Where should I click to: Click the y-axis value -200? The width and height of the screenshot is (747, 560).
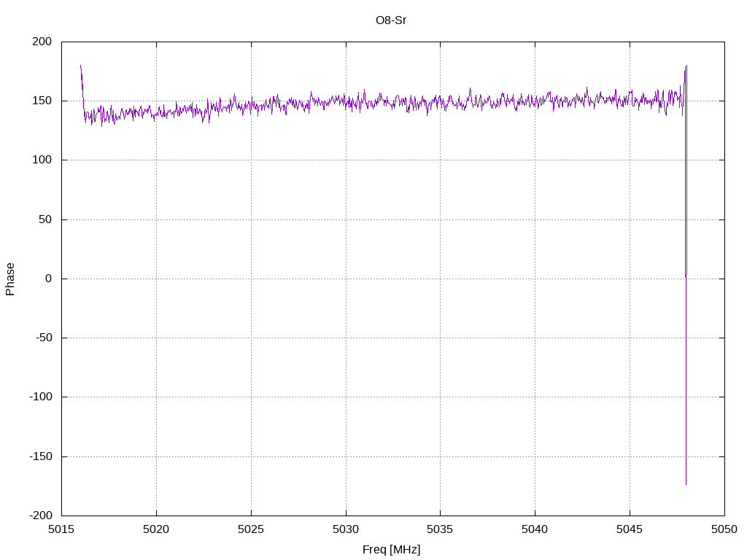point(41,516)
